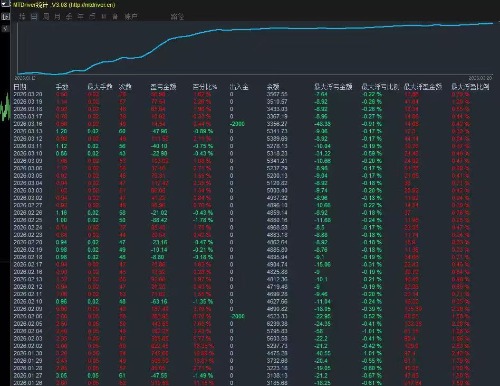The width and height of the screenshot is (500, 386).
Task: Click the green -10.14 profit/loss value
Action: pyautogui.click(x=159, y=250)
